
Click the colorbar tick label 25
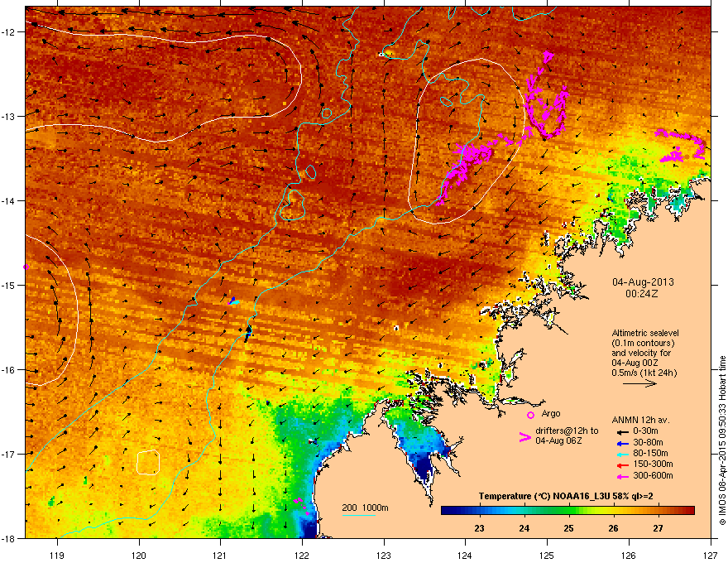569,528
